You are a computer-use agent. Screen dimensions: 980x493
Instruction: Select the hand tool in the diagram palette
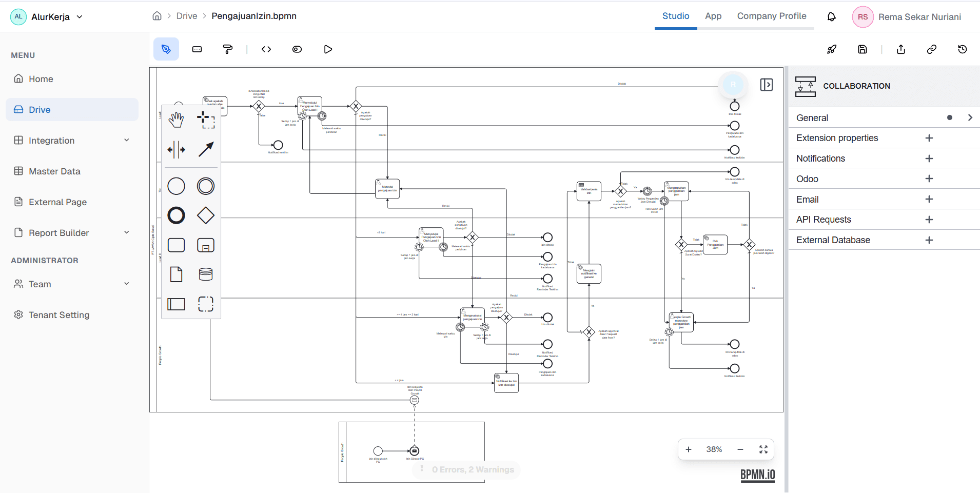[176, 120]
